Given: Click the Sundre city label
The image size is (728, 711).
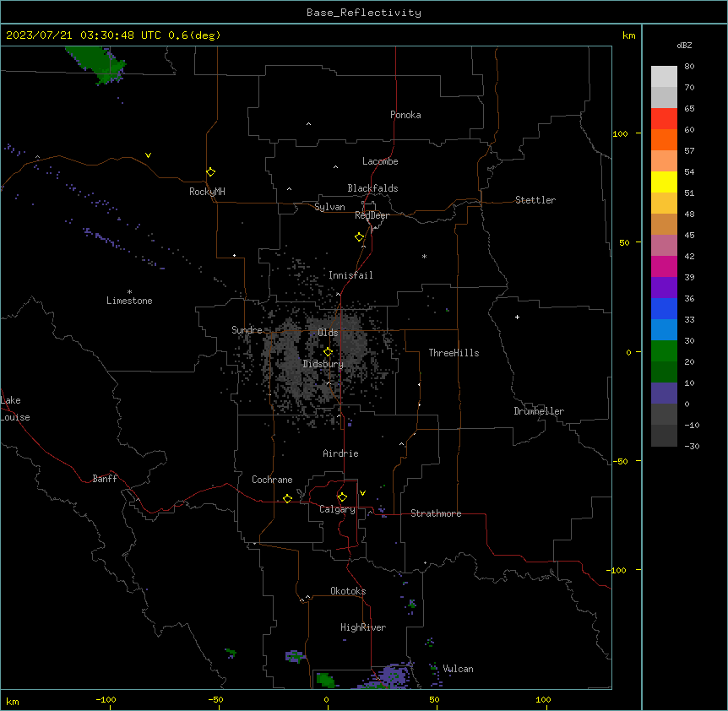Looking at the screenshot, I should click(247, 330).
